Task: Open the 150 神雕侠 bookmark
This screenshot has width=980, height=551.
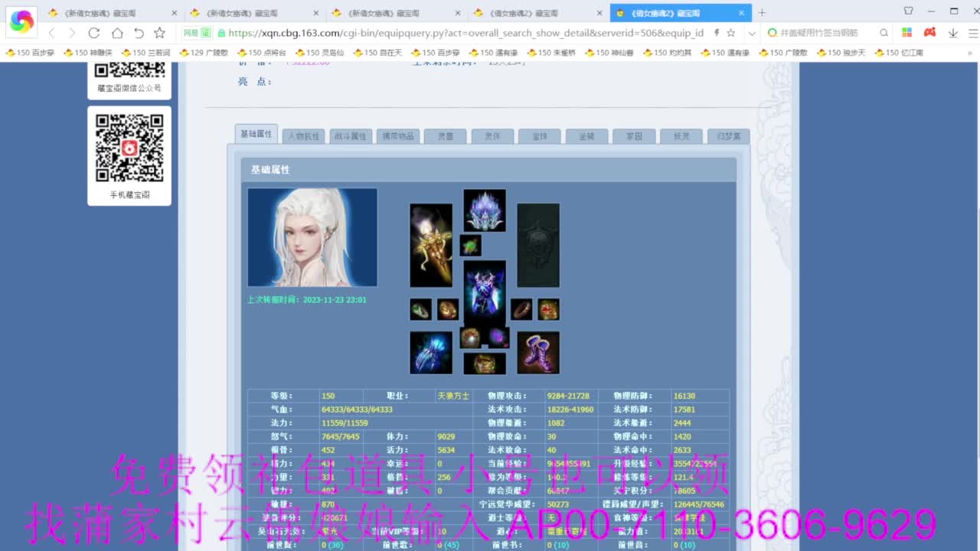Action: pos(88,53)
